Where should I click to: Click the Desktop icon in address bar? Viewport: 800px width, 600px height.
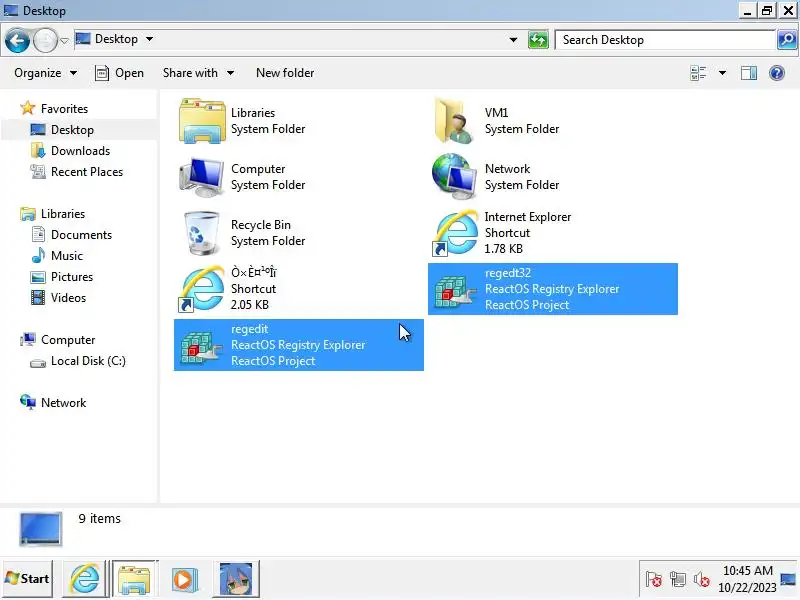coord(83,39)
